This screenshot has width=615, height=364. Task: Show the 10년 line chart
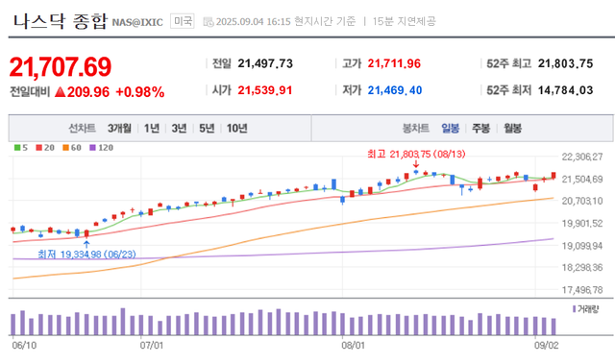point(237,128)
